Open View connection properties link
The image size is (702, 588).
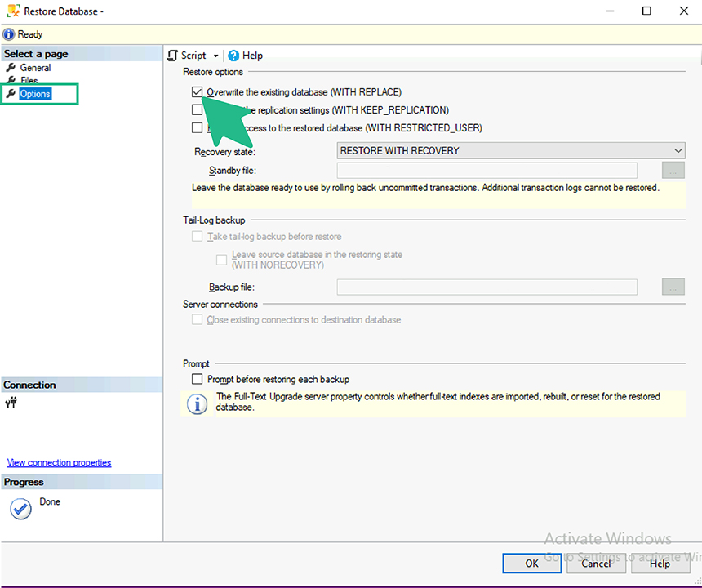pos(59,463)
